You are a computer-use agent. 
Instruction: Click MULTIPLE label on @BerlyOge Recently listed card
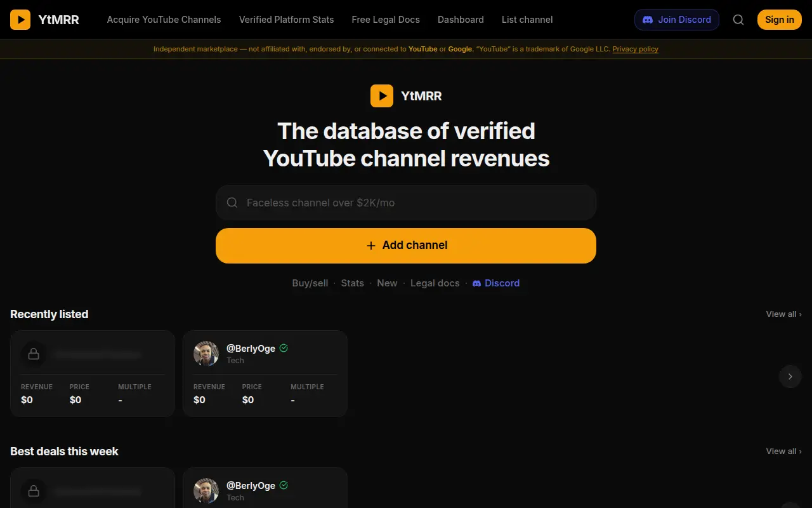307,387
